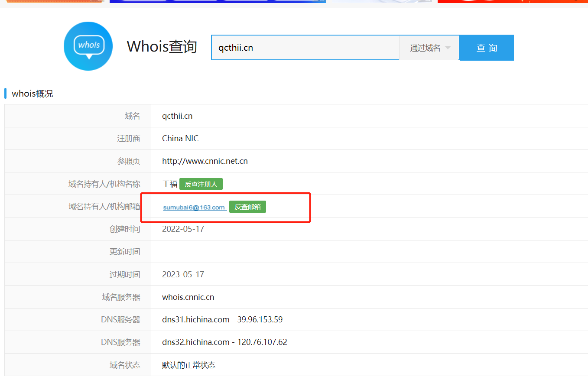The width and height of the screenshot is (588, 380).
Task: Click the registrar value China NIC
Action: tap(180, 138)
